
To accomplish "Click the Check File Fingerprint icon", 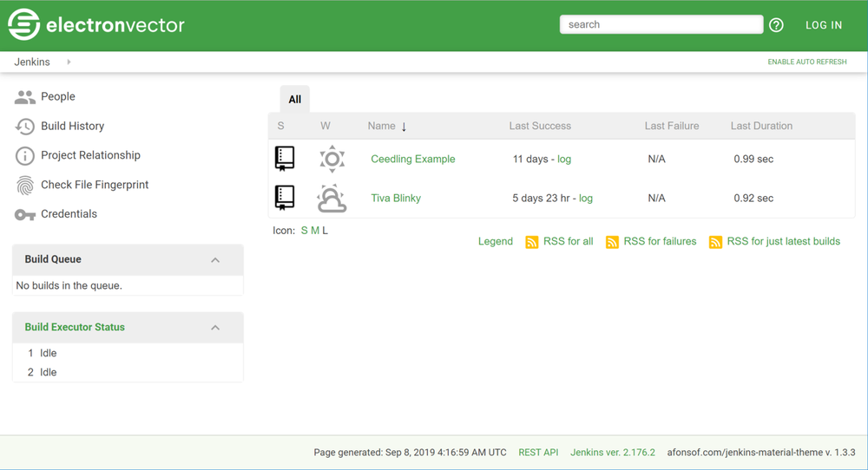I will (25, 186).
